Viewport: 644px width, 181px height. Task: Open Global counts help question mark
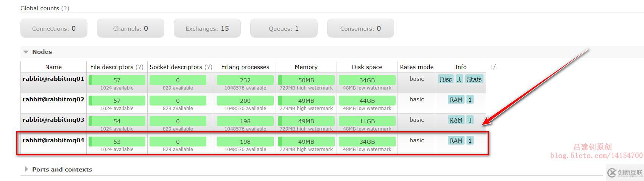65,8
